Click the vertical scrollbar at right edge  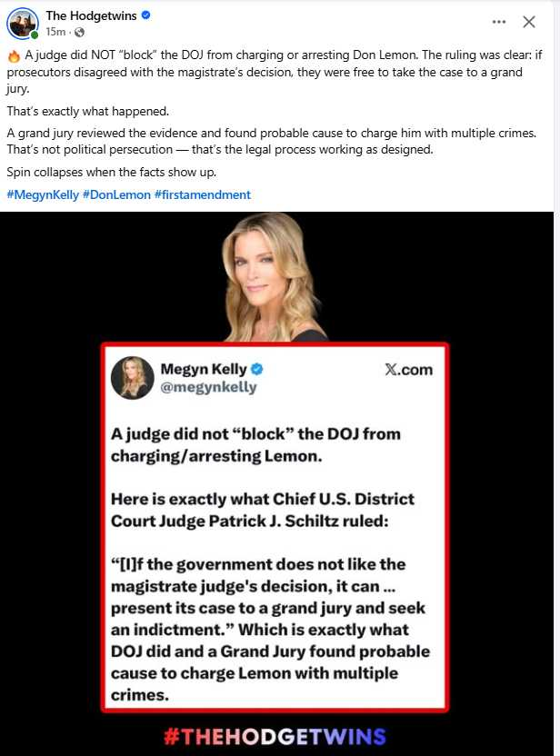click(x=556, y=378)
